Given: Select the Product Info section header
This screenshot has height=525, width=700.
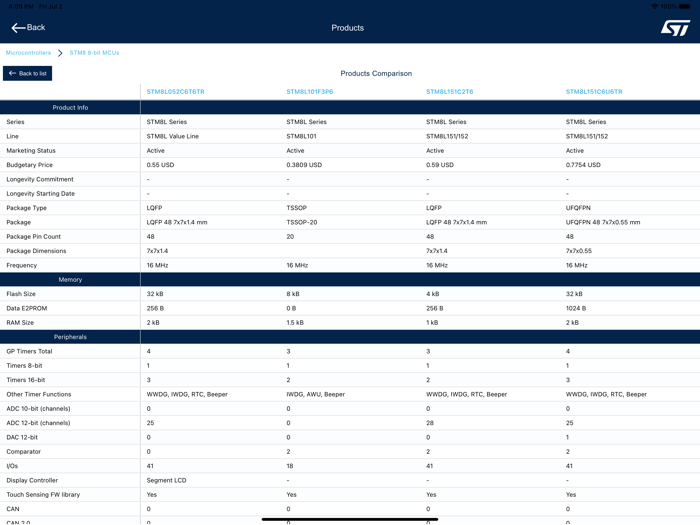Looking at the screenshot, I should (x=70, y=108).
